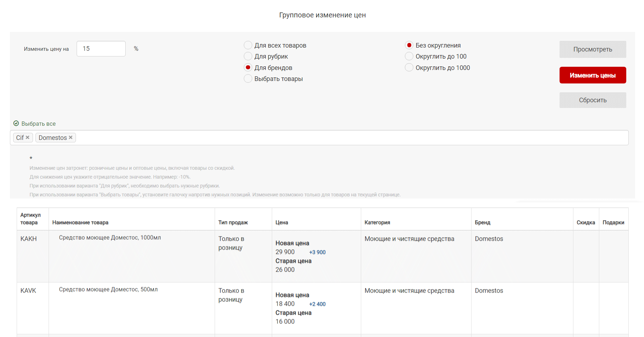Click the new price 29 900

tap(285, 252)
